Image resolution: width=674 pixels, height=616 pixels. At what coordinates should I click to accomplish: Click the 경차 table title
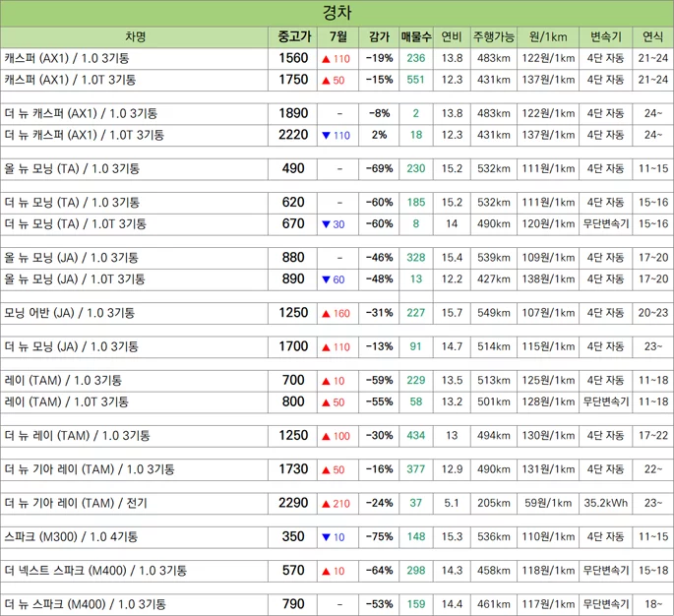[337, 13]
